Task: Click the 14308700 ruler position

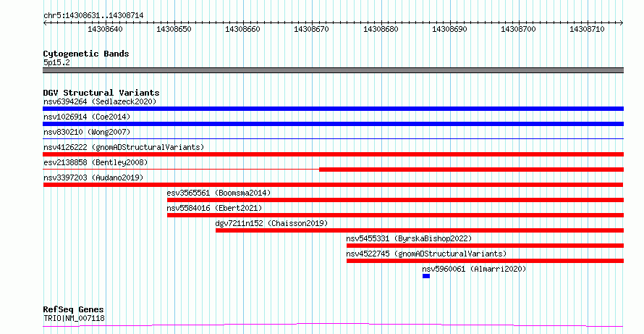Action: (x=518, y=29)
